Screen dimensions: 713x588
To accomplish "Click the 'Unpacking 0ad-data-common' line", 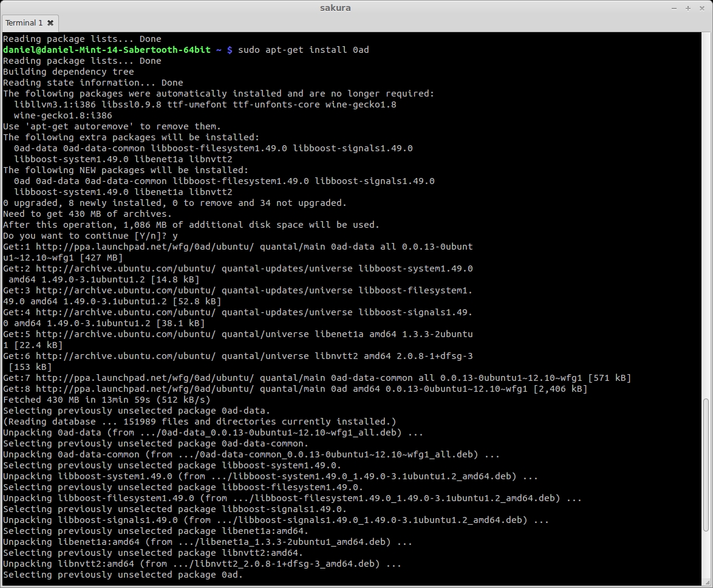I will click(251, 454).
